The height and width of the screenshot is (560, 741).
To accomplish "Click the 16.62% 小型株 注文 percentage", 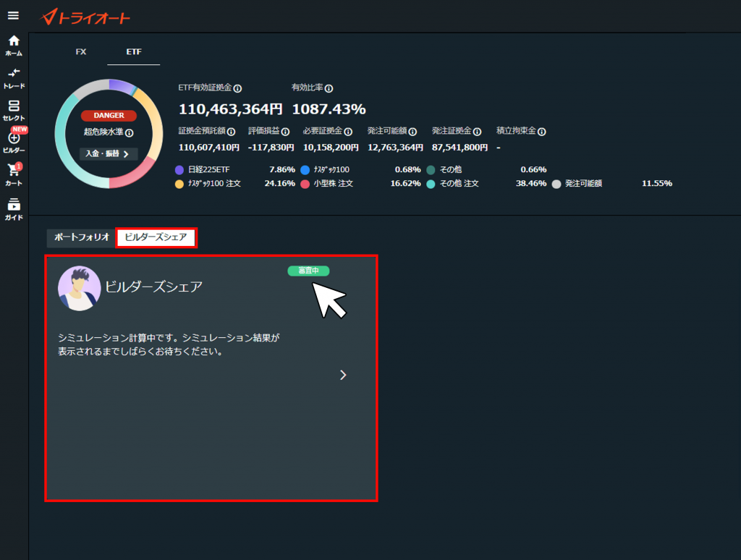I will point(405,183).
